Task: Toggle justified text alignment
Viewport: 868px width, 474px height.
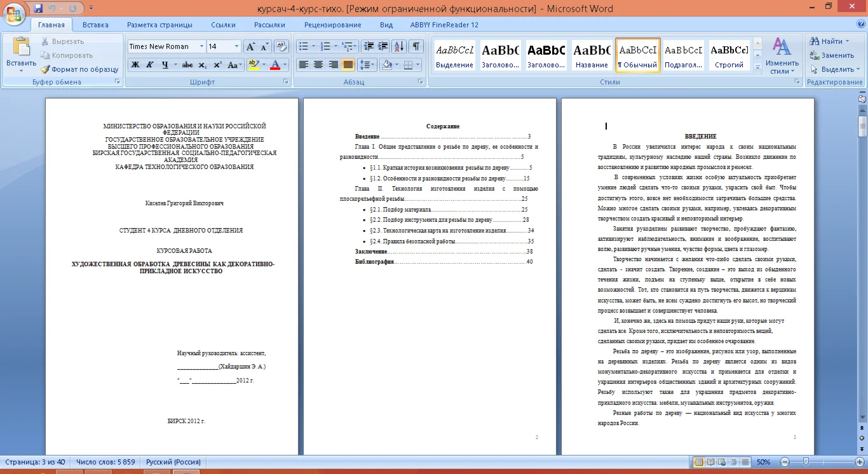Action: 348,65
